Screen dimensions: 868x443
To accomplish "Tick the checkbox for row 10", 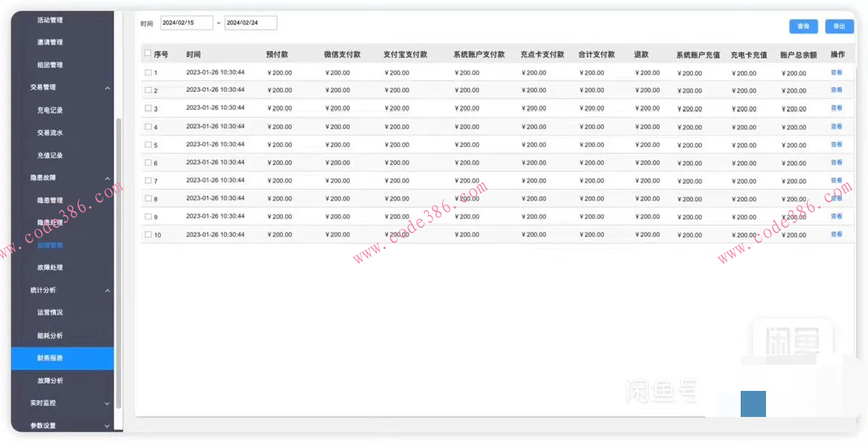I will tap(148, 235).
